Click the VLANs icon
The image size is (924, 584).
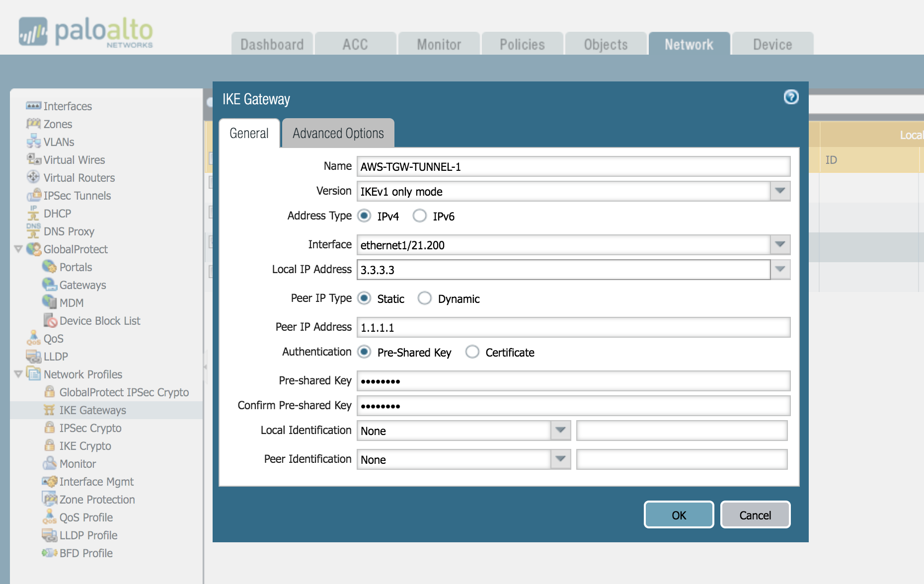coord(33,142)
